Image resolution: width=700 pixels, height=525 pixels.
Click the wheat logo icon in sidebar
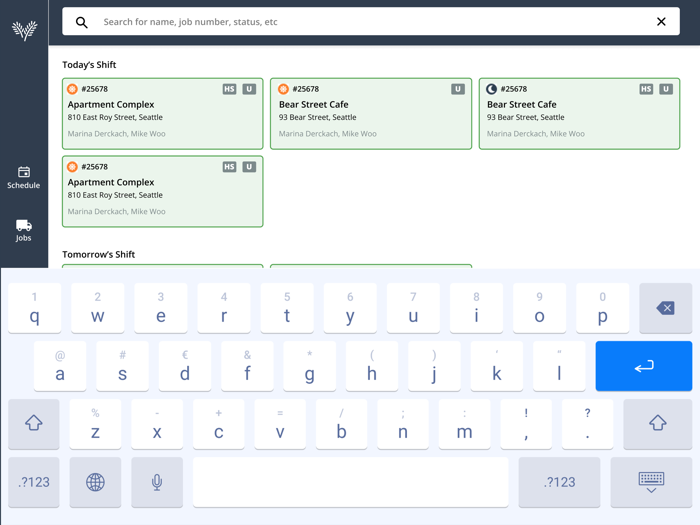click(x=25, y=30)
